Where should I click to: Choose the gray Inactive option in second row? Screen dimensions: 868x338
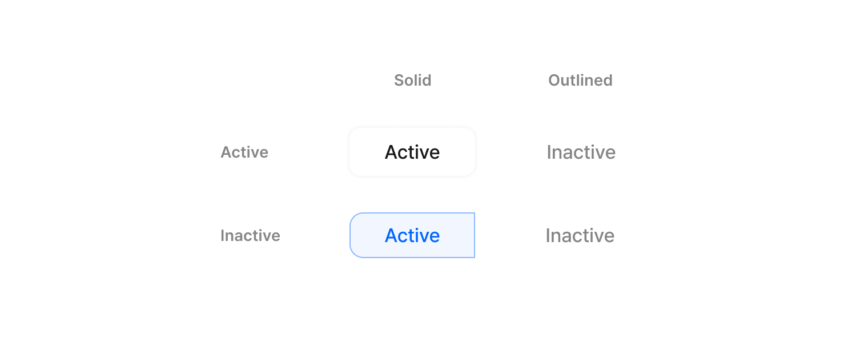pyautogui.click(x=580, y=235)
